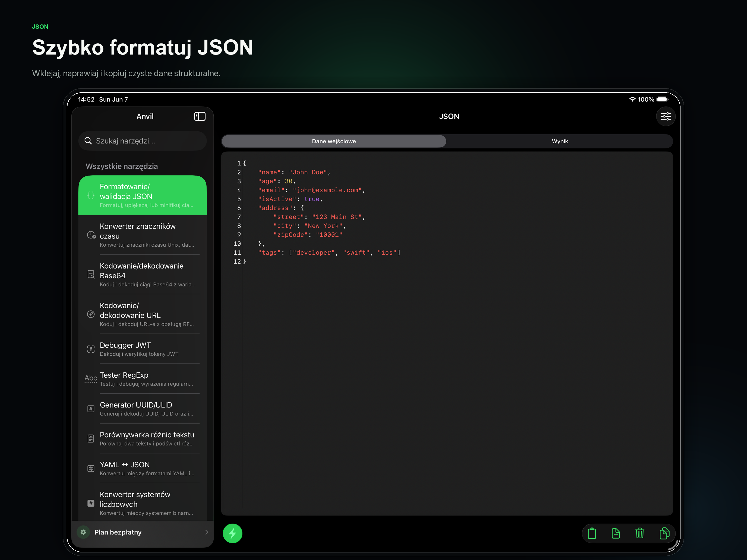
Task: Click text diff tool icon
Action: (91, 438)
